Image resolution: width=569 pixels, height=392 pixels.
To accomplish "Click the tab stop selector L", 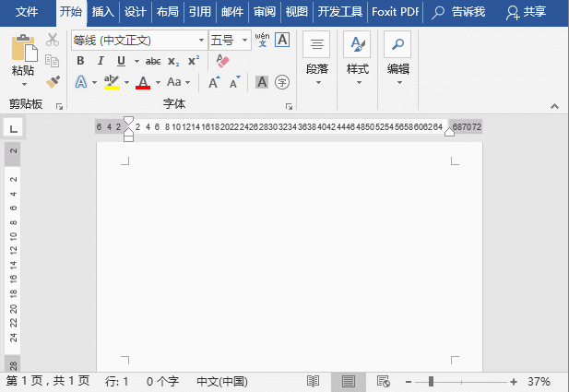I will coord(14,128).
